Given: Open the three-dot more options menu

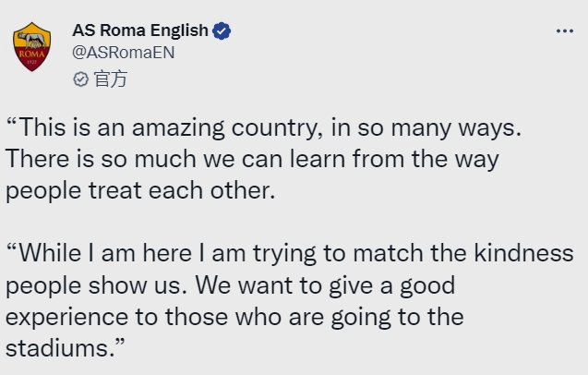Looking at the screenshot, I should pyautogui.click(x=565, y=31).
